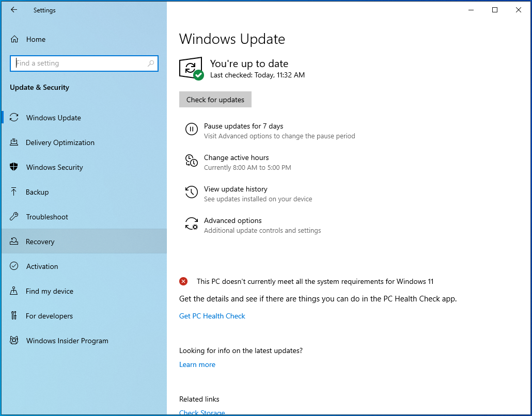The height and width of the screenshot is (416, 532).
Task: Follow the Get PC Health Check link
Action: tap(212, 316)
